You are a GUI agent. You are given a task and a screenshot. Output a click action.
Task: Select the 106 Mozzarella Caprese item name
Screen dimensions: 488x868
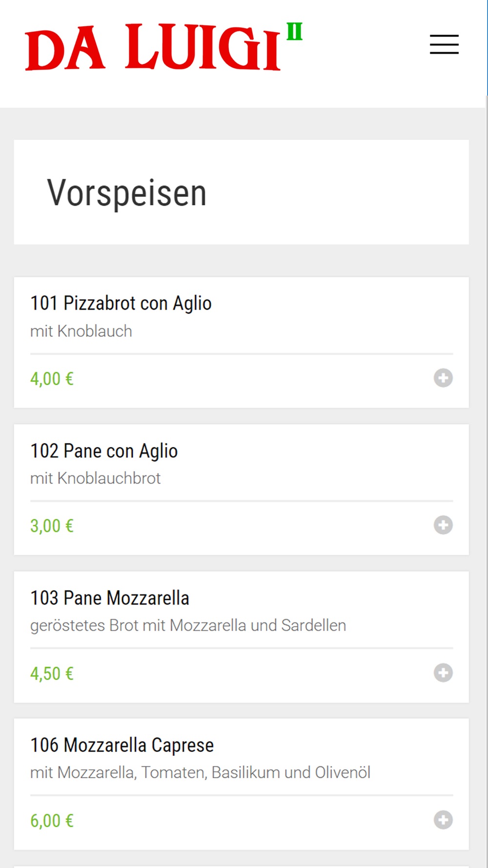tap(122, 745)
